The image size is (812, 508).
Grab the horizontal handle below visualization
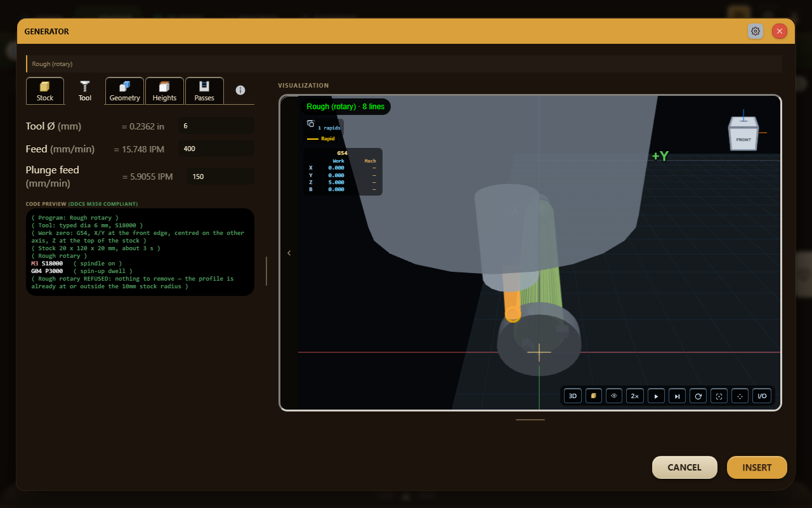click(x=530, y=420)
